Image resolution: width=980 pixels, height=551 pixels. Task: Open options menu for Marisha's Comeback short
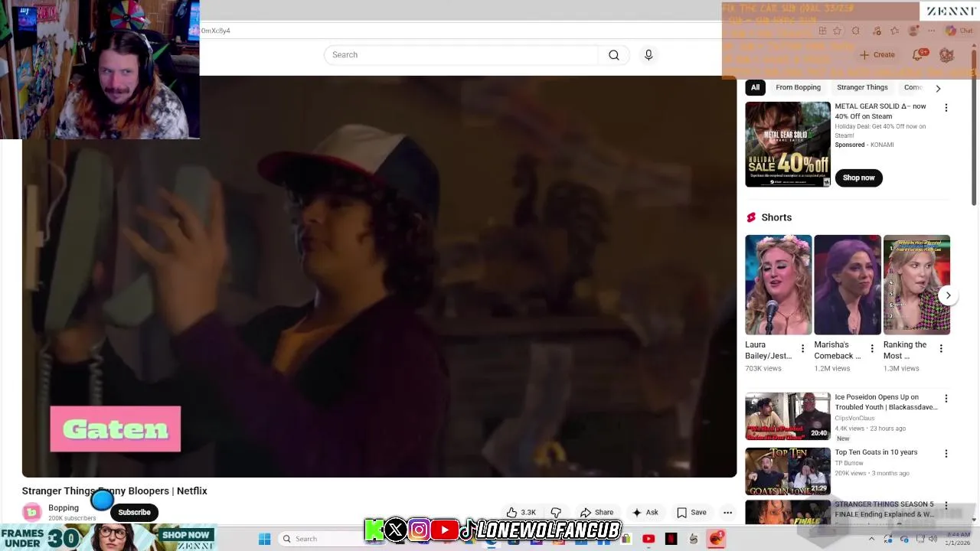point(871,349)
